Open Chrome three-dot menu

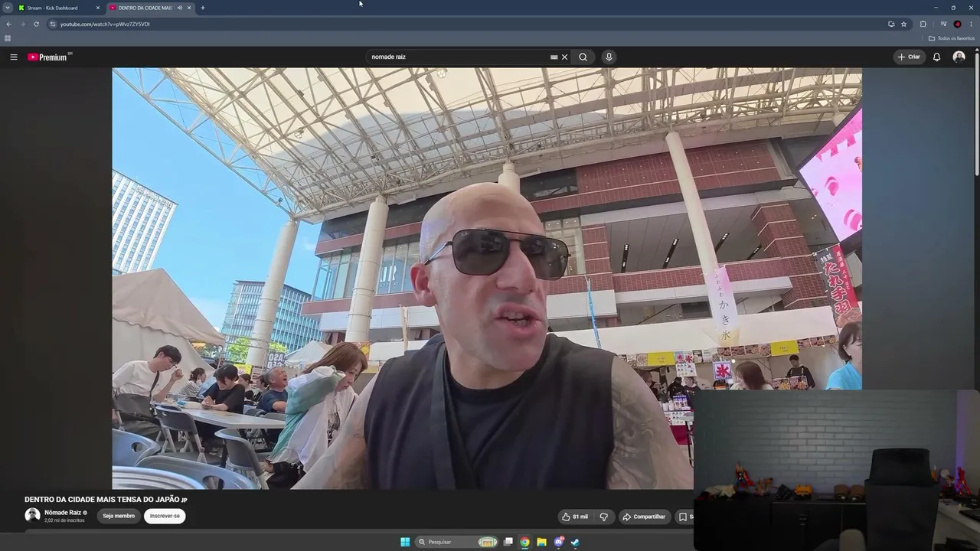coord(971,24)
